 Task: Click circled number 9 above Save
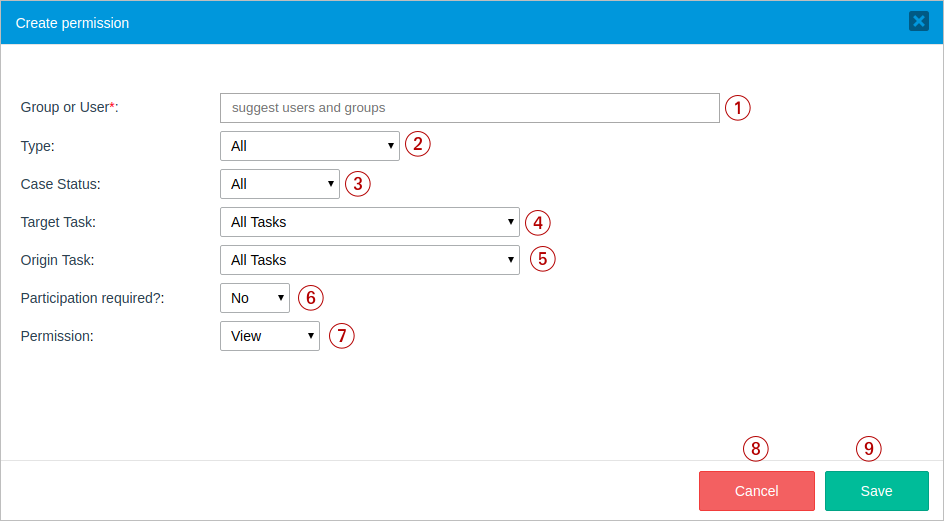(869, 449)
